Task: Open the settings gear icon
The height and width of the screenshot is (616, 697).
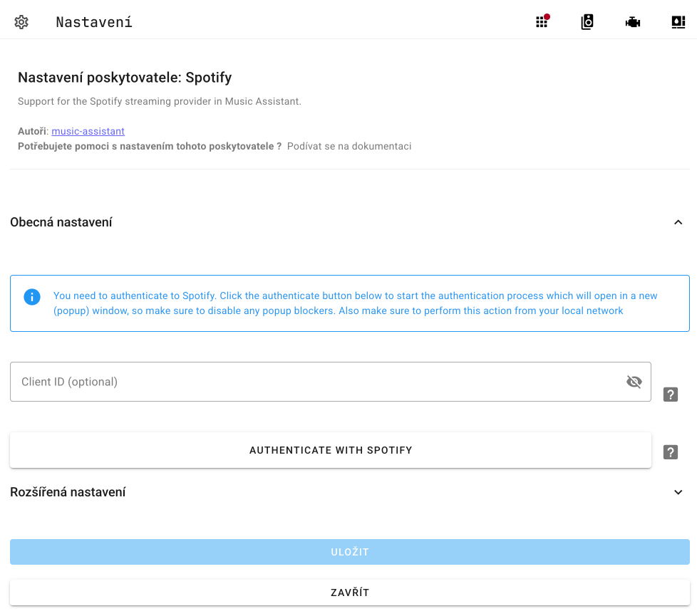Action: coord(21,21)
